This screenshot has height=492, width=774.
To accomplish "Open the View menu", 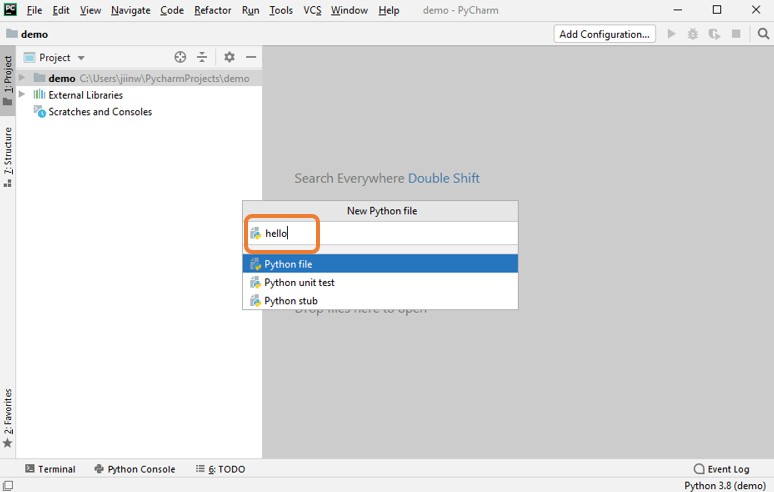I will (x=90, y=10).
